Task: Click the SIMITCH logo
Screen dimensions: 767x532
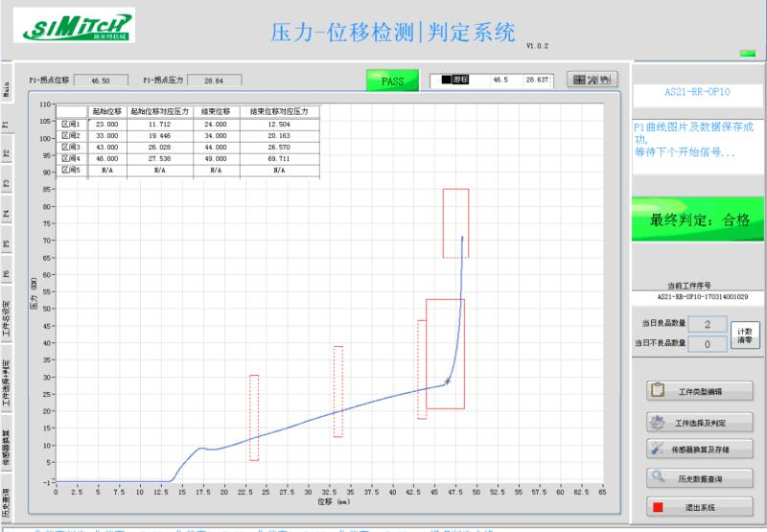Action: pyautogui.click(x=73, y=26)
